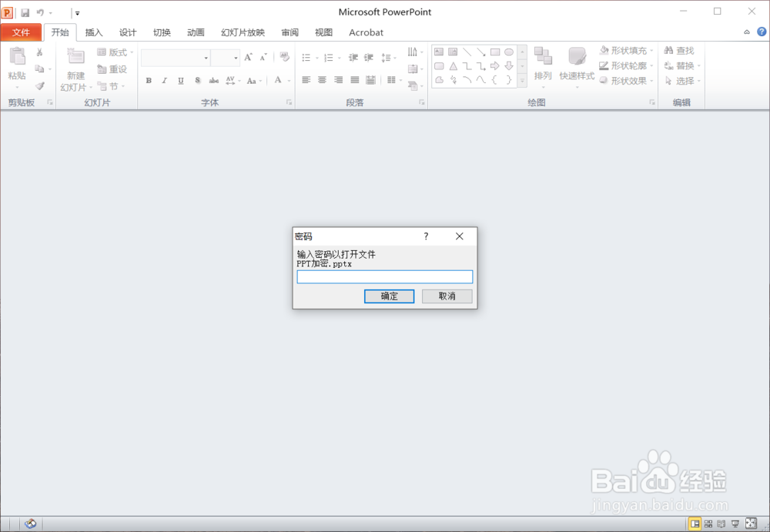Open the font size combo box

(x=226, y=58)
